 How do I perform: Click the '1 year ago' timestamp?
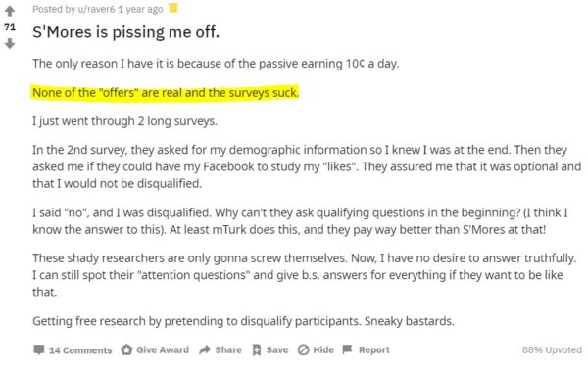click(140, 9)
